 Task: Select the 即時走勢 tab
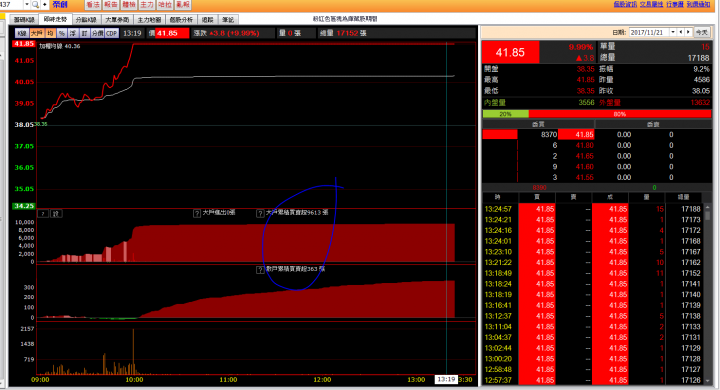pyautogui.click(x=55, y=19)
